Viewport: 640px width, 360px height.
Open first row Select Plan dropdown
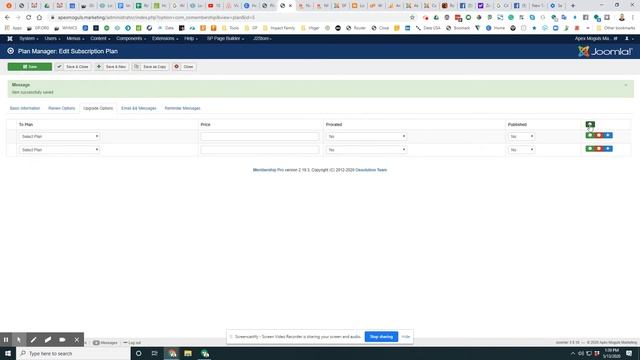tap(59, 136)
